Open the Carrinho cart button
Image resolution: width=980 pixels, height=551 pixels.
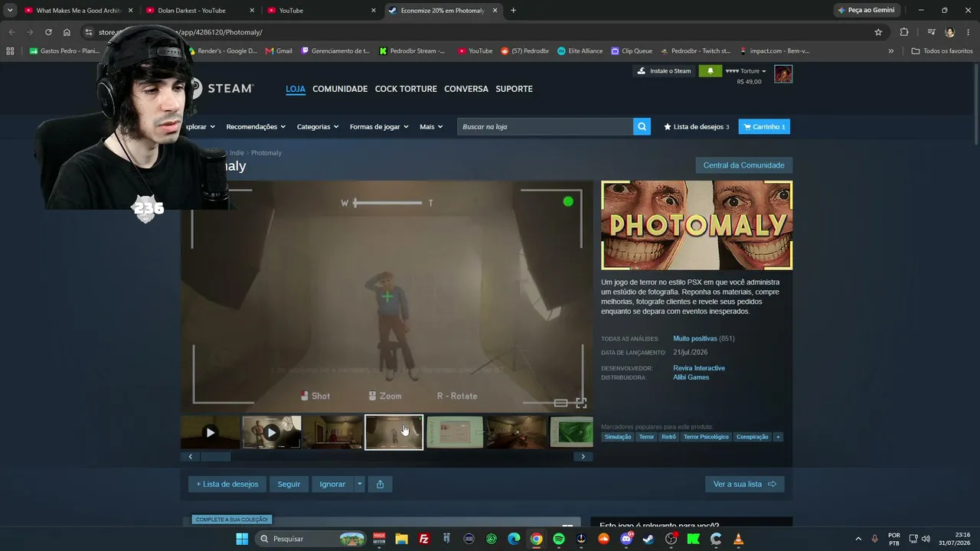coord(764,127)
